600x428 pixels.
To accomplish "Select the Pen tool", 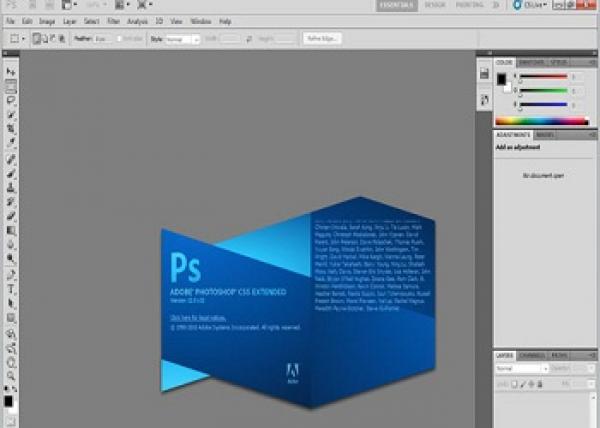I will 11,275.
